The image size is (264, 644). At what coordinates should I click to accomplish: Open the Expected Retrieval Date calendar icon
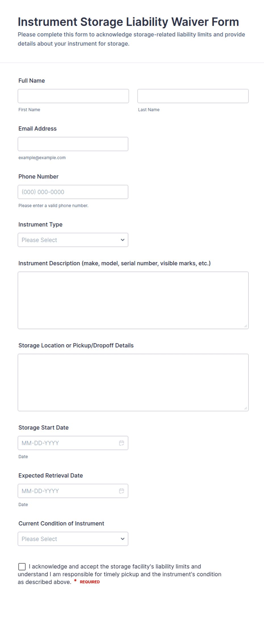(121, 491)
